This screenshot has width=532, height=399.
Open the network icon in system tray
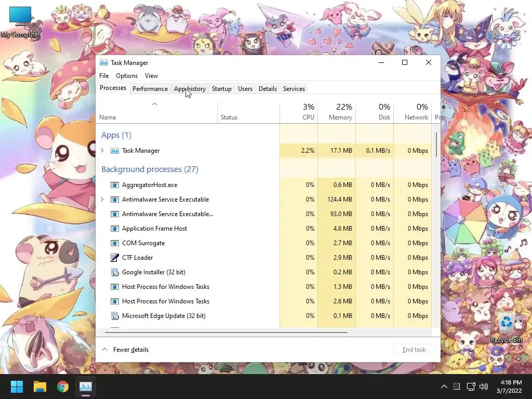click(x=471, y=387)
